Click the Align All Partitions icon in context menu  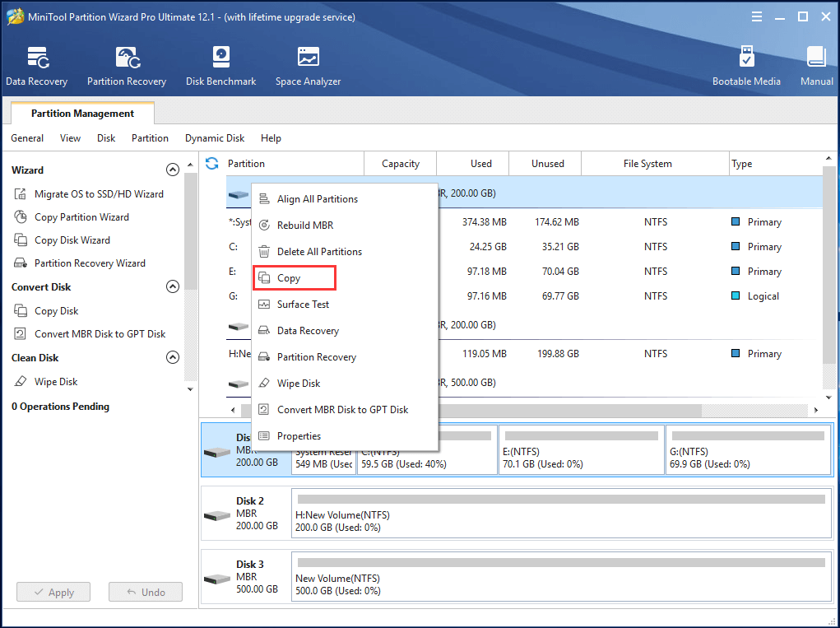point(264,199)
